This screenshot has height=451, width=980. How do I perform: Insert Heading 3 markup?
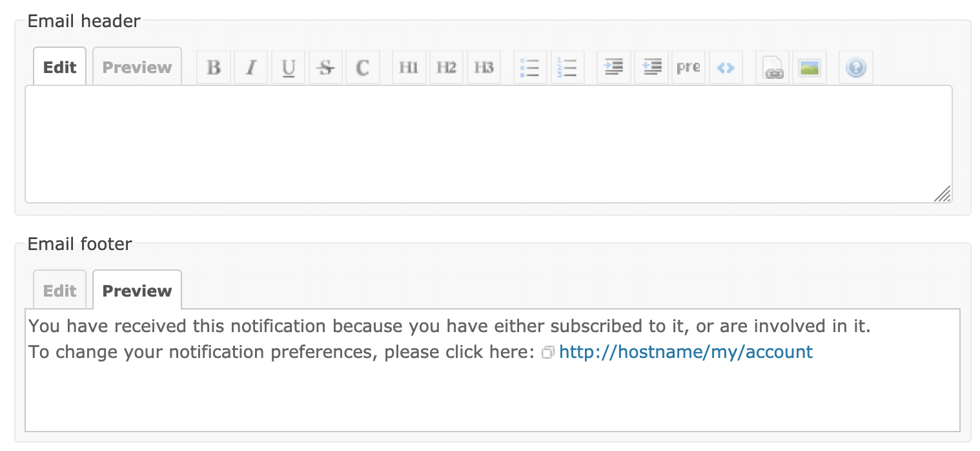tap(484, 67)
